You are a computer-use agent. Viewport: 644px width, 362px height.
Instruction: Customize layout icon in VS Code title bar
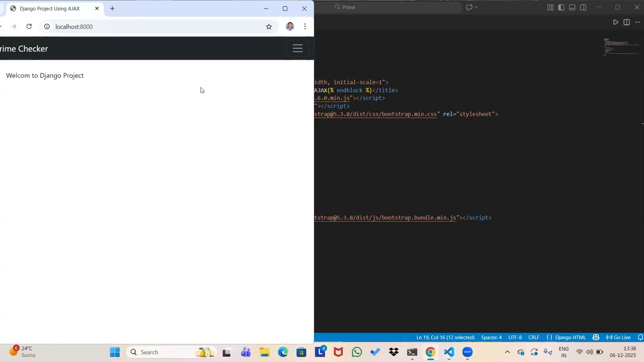click(550, 7)
